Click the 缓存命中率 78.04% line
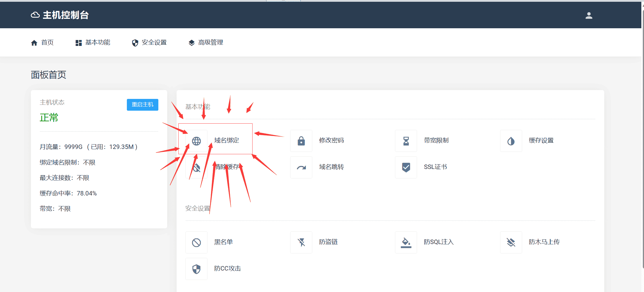 coord(68,193)
